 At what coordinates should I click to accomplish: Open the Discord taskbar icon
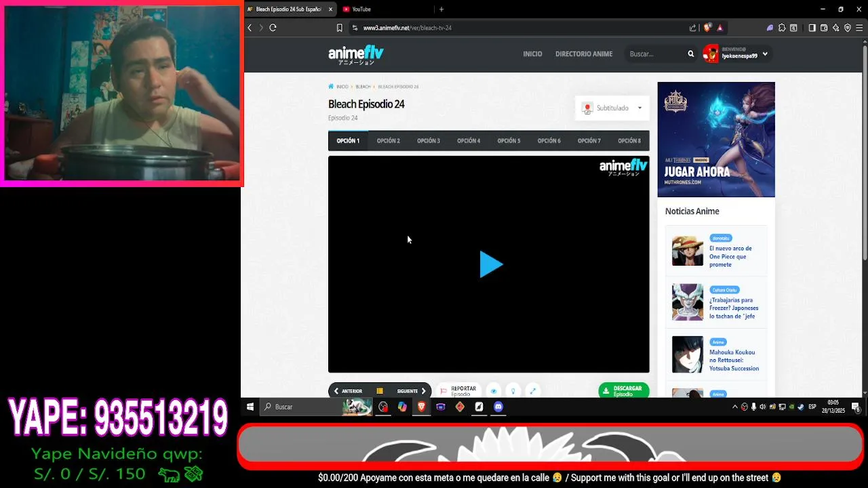click(498, 407)
